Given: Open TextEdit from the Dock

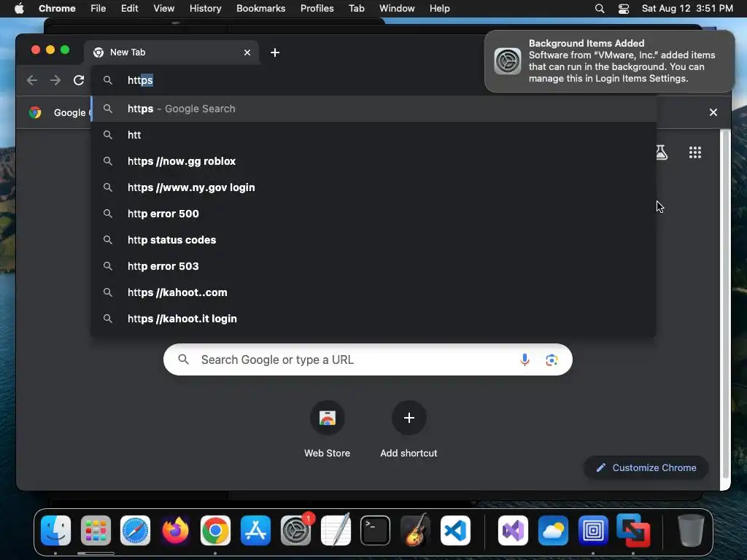Looking at the screenshot, I should pyautogui.click(x=336, y=531).
